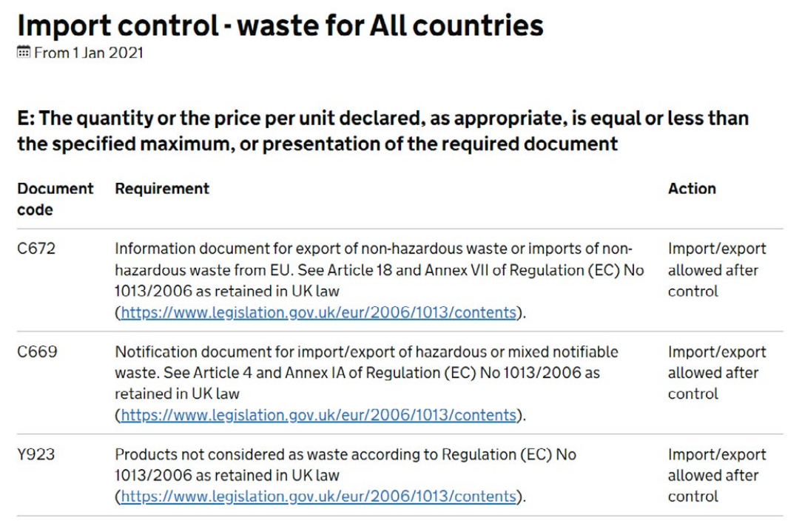Open the legislation link in the C669 row
Image resolution: width=802 pixels, height=532 pixels.
click(318, 414)
